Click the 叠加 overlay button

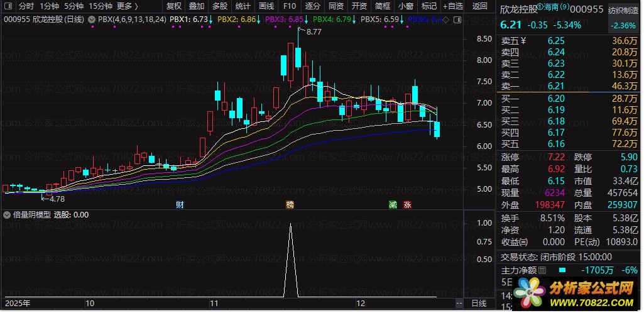pos(197,6)
